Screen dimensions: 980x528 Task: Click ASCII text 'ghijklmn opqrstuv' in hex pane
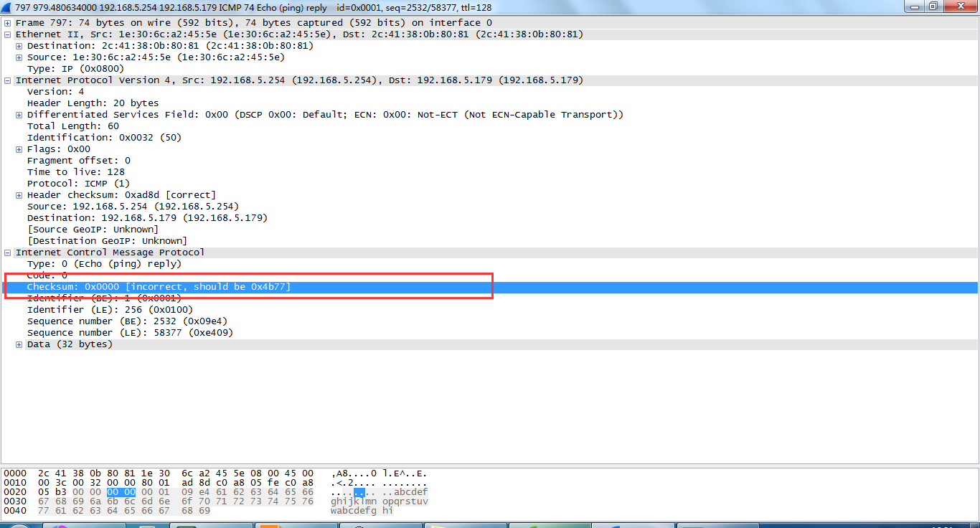click(x=380, y=501)
